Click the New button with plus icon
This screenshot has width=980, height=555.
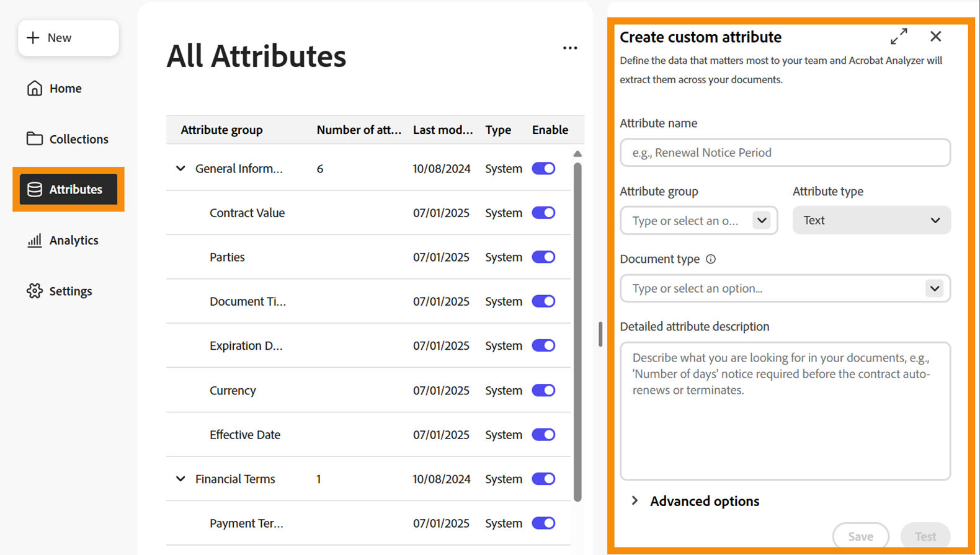(x=68, y=38)
